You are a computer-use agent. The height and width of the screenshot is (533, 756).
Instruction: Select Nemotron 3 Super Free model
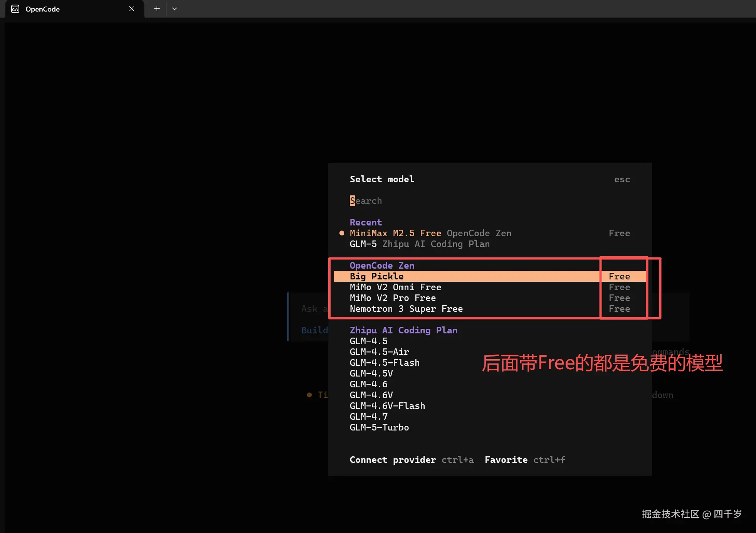click(406, 309)
